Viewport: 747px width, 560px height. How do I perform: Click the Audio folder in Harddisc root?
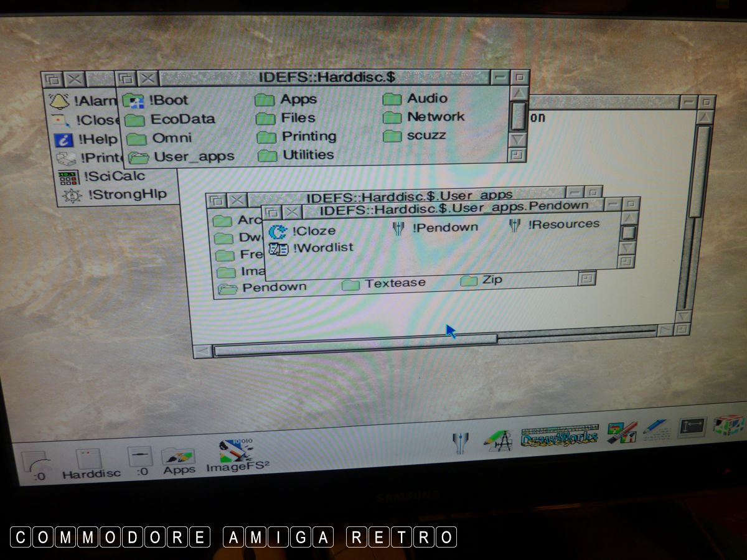coord(392,99)
